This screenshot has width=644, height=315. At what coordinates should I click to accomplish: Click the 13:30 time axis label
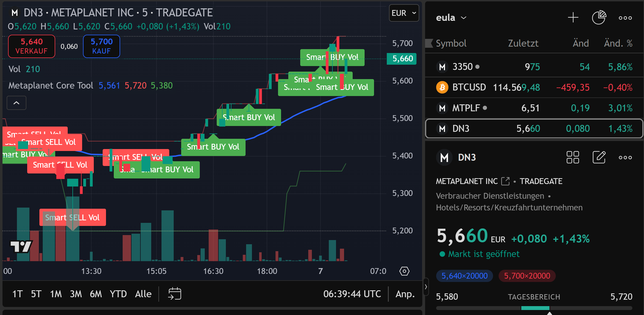91,271
